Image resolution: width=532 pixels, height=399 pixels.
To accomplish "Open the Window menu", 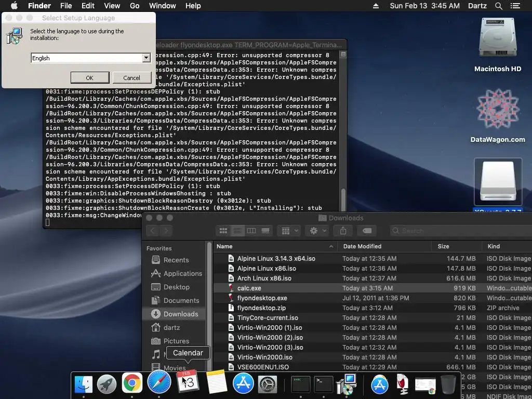I will click(163, 6).
